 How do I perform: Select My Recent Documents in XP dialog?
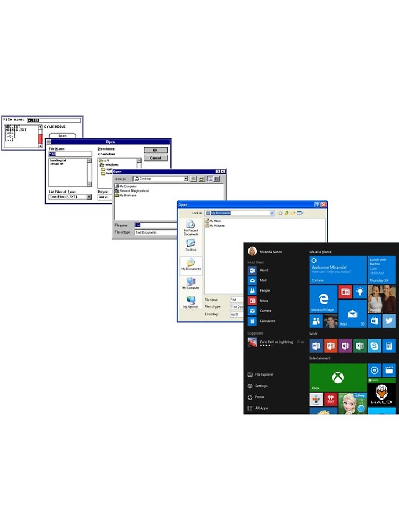coord(190,228)
